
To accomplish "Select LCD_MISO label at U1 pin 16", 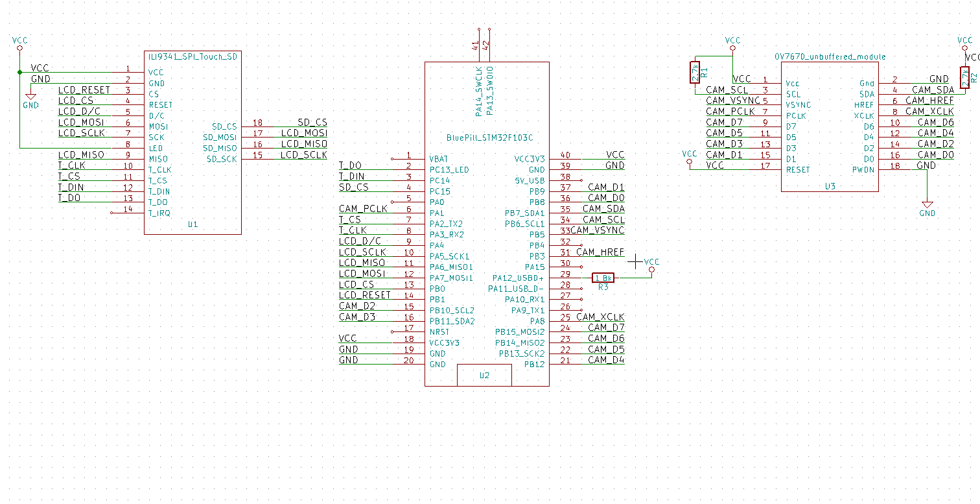I will (305, 144).
